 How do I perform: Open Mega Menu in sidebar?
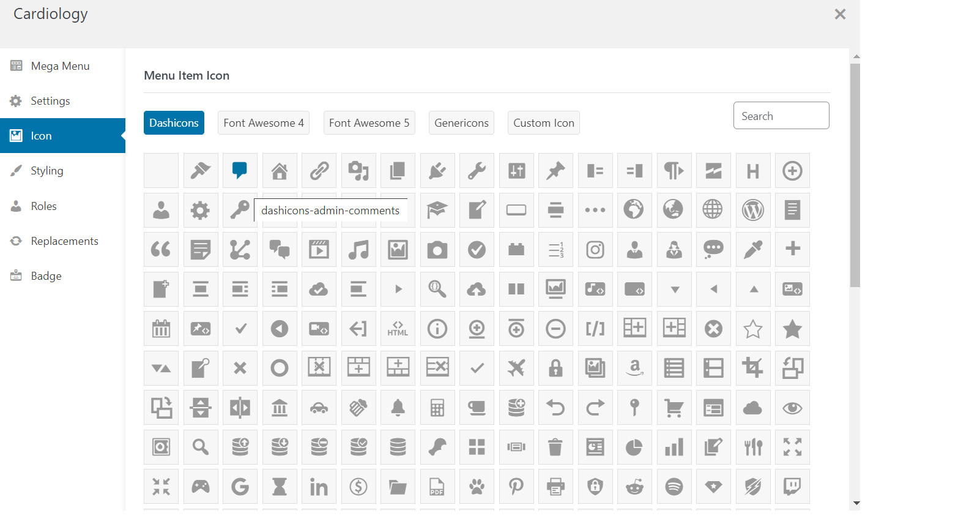[62, 65]
